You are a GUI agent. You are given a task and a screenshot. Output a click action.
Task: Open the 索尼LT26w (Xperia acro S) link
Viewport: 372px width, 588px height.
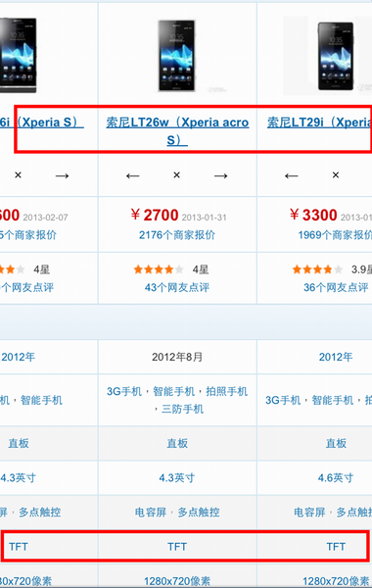pos(177,131)
